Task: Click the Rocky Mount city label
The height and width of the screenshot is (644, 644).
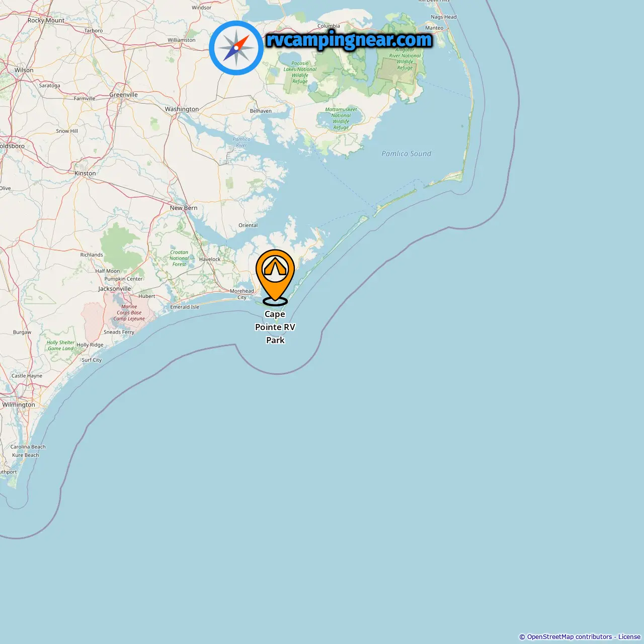Action: coord(46,21)
